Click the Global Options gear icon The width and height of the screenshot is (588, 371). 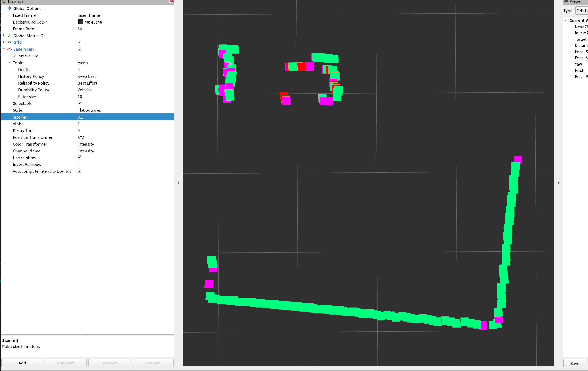[9, 8]
